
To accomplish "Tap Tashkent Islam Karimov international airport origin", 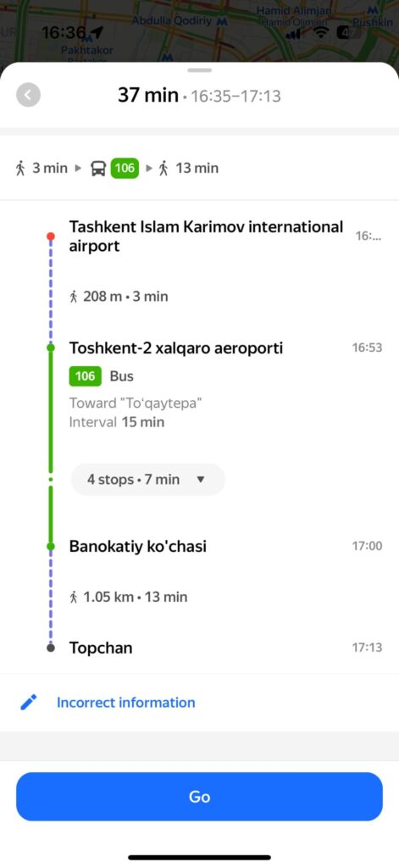I will (x=206, y=236).
